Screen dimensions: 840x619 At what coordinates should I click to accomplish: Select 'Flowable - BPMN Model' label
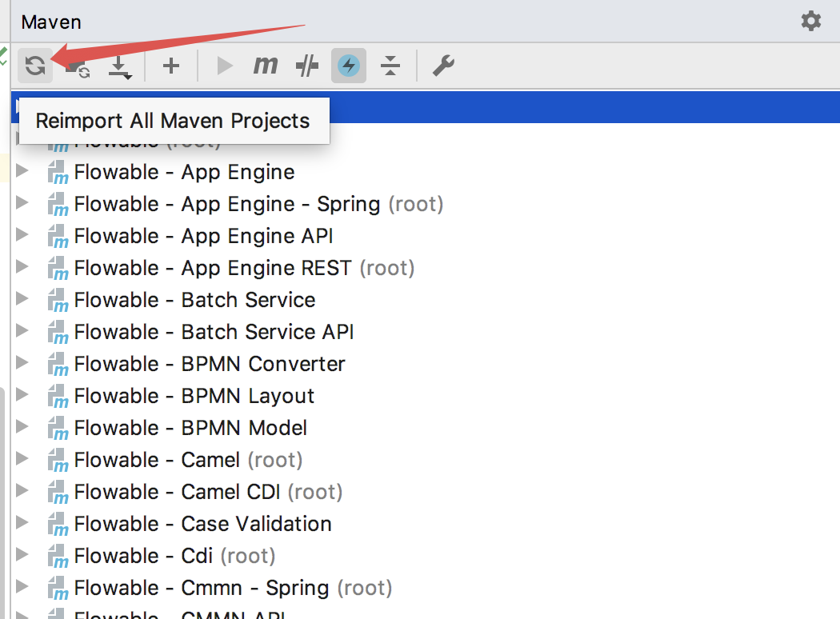pyautogui.click(x=190, y=428)
